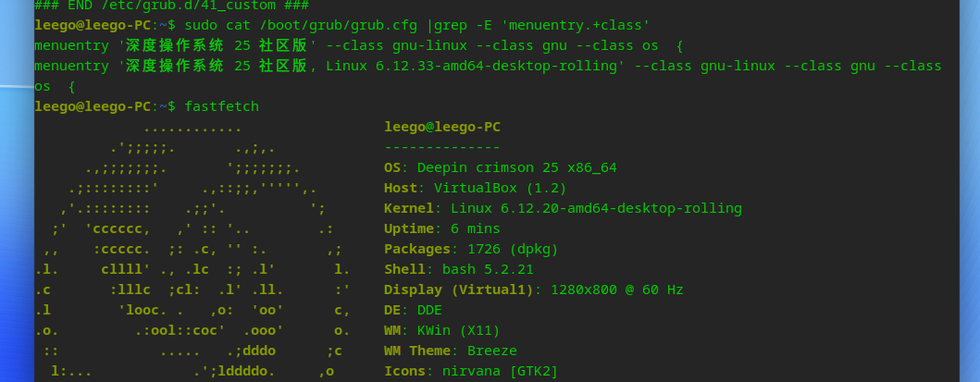Click the 'WM: KWin (X11)' line
Viewport: 980px width, 382px height.
point(441,331)
